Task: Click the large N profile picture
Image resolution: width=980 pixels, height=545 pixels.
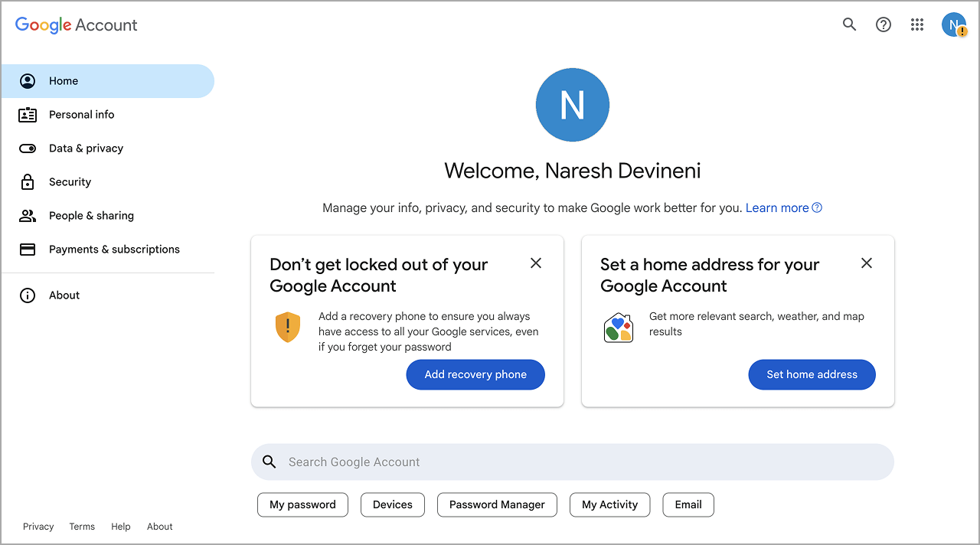Action: tap(573, 105)
